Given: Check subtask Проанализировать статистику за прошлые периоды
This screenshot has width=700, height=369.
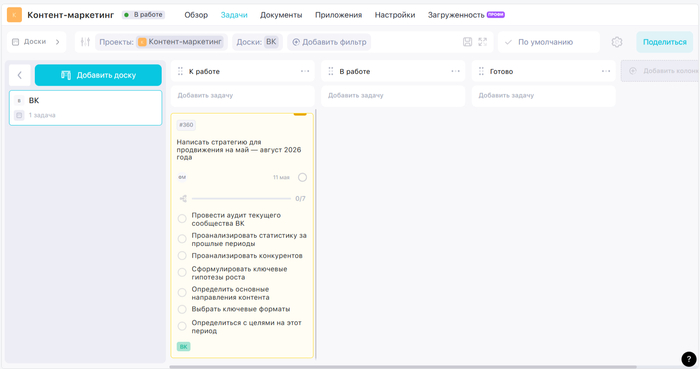Looking at the screenshot, I should click(182, 239).
